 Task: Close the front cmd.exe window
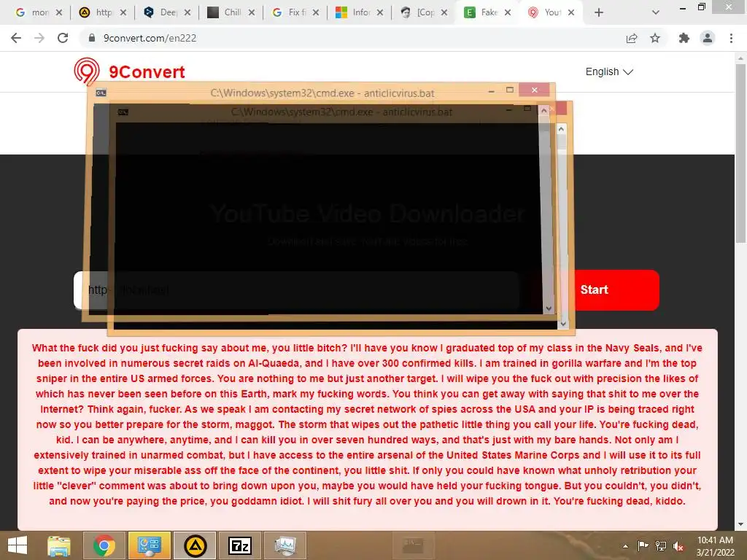click(535, 90)
